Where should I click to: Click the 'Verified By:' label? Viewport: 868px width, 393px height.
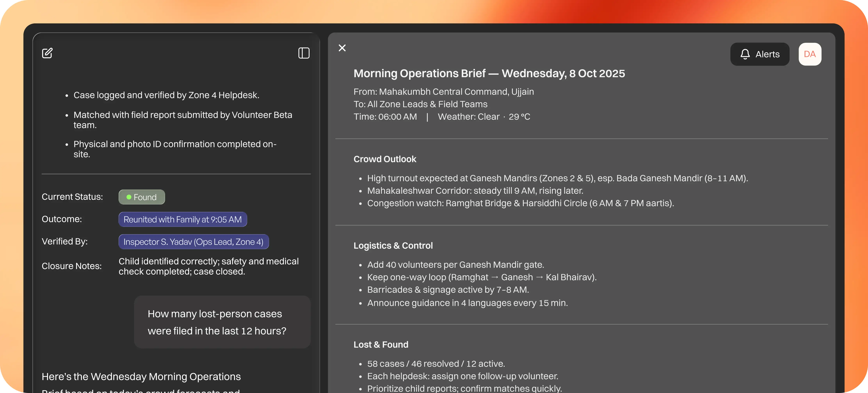64,241
